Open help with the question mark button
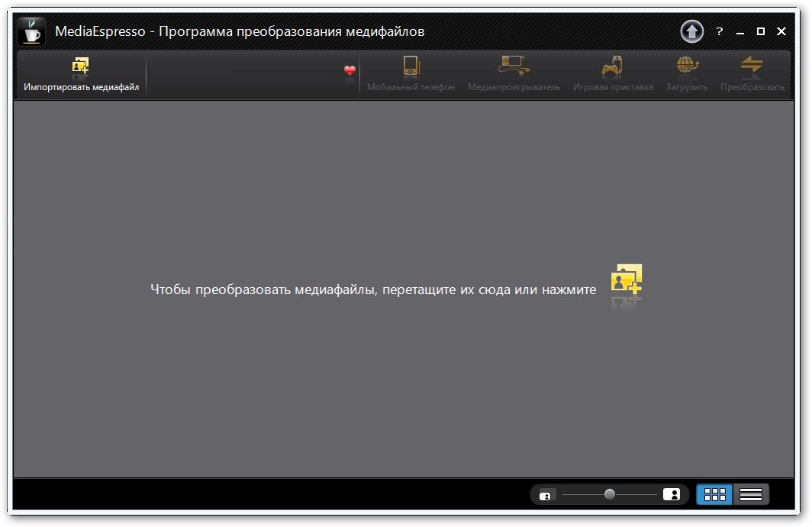Screen dimensions: 812x527 [720, 31]
